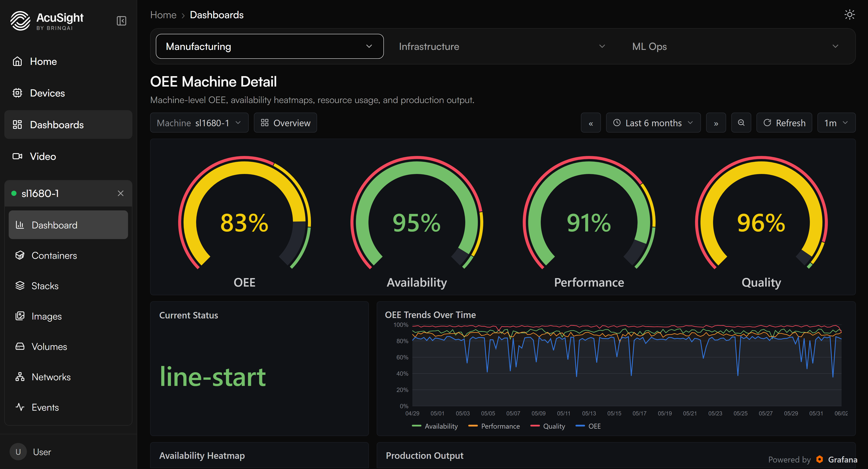Click the AcuSight logo
Image resolution: width=868 pixels, height=469 pixels.
coord(47,21)
